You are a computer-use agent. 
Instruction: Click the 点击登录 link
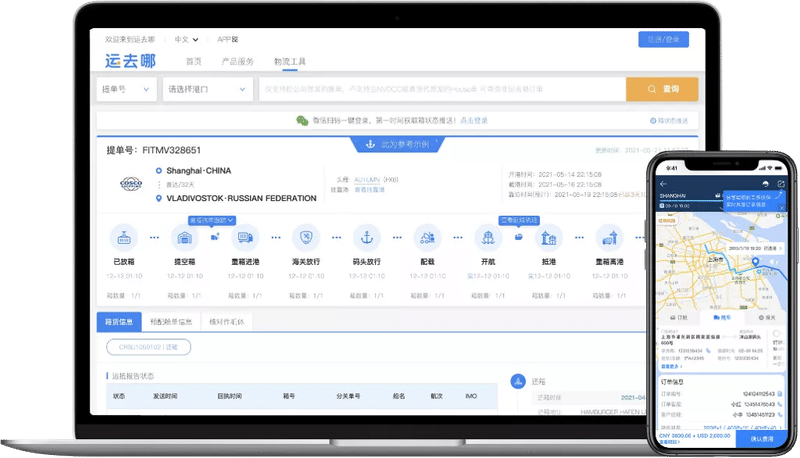click(x=474, y=120)
